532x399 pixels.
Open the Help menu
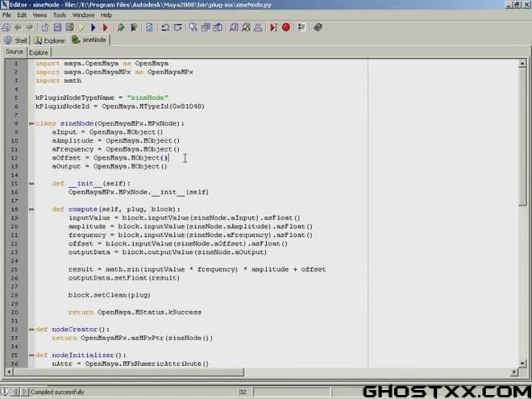coord(106,15)
